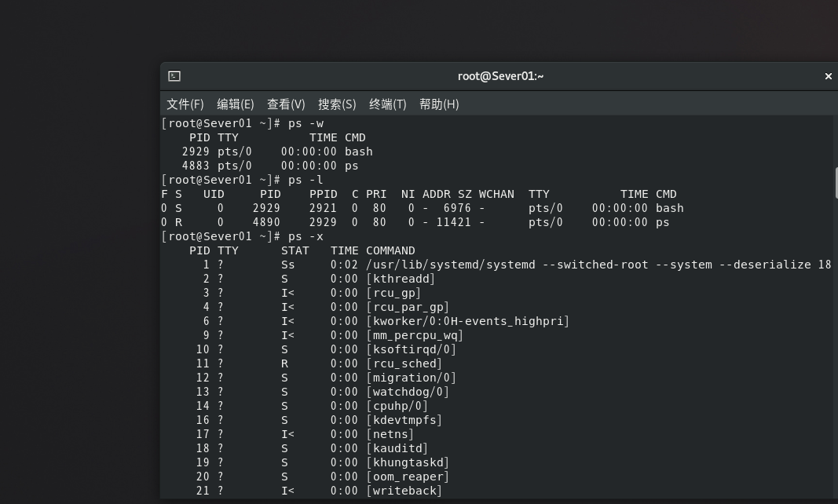The width and height of the screenshot is (838, 504).
Task: Open the 终端(T) menu
Action: point(387,104)
